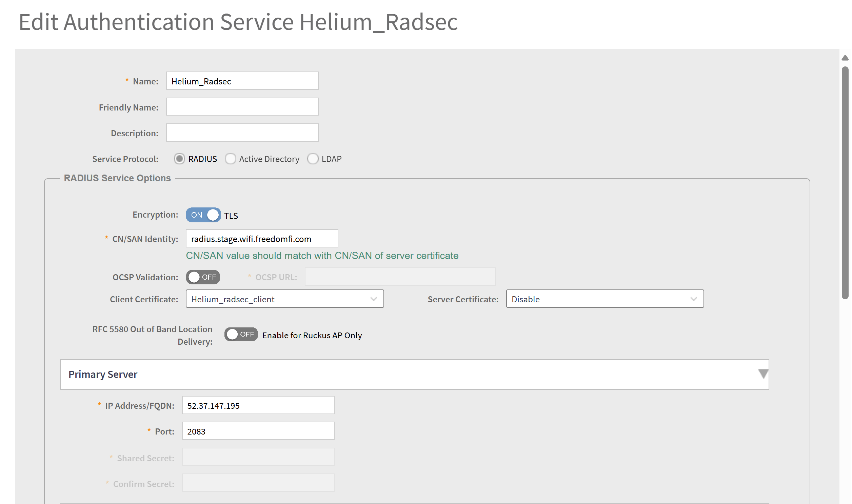Enable OCSP Validation toggle
Image resolution: width=852 pixels, height=504 pixels.
click(x=203, y=277)
